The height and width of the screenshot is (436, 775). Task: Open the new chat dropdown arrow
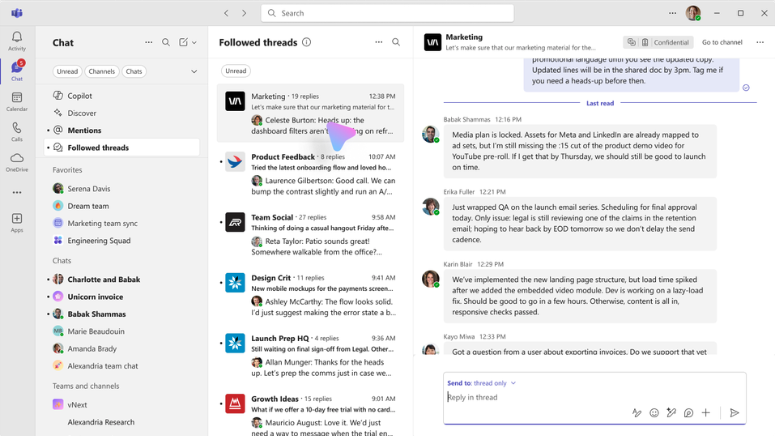tap(196, 43)
